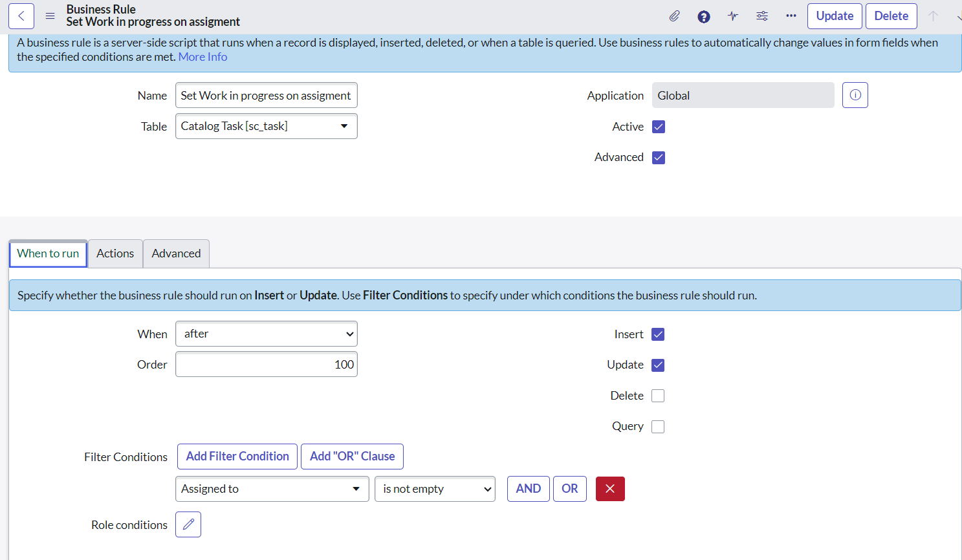This screenshot has width=962, height=560.
Task: Click the back arrow to previous record
Action: 21,16
